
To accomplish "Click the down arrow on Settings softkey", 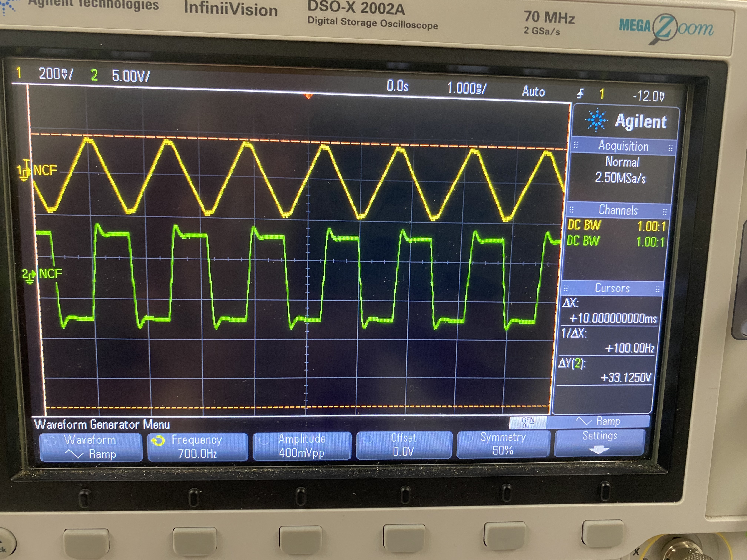I will coord(599,450).
